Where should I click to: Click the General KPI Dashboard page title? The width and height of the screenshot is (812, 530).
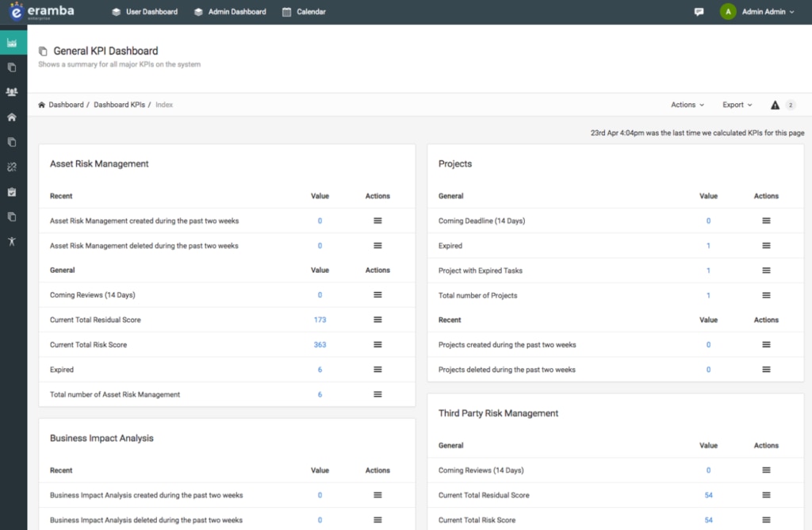(105, 51)
